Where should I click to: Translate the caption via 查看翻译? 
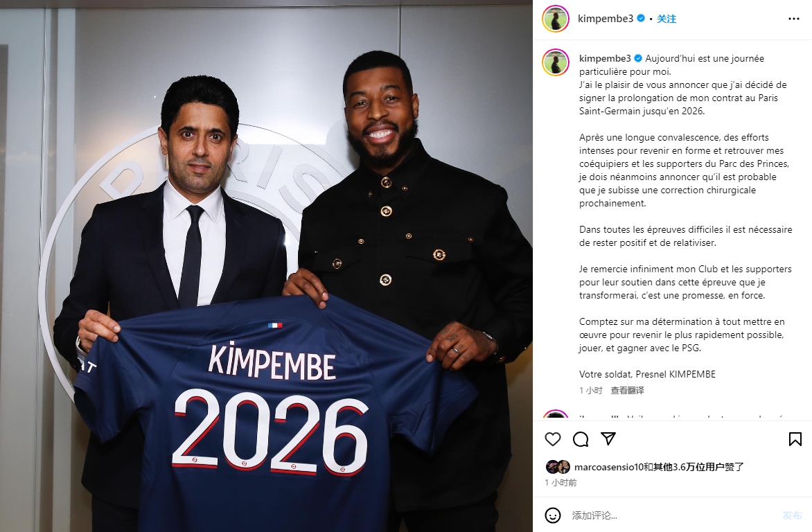click(x=627, y=390)
